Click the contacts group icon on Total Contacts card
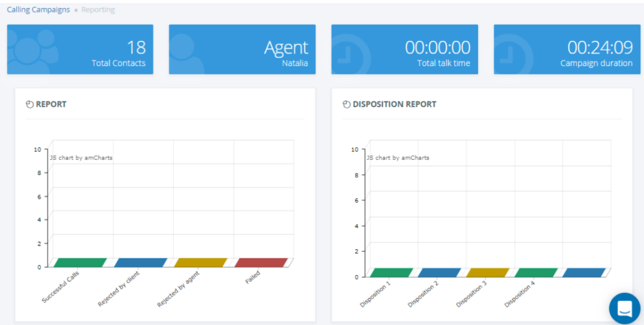This screenshot has width=644, height=325. click(33, 52)
